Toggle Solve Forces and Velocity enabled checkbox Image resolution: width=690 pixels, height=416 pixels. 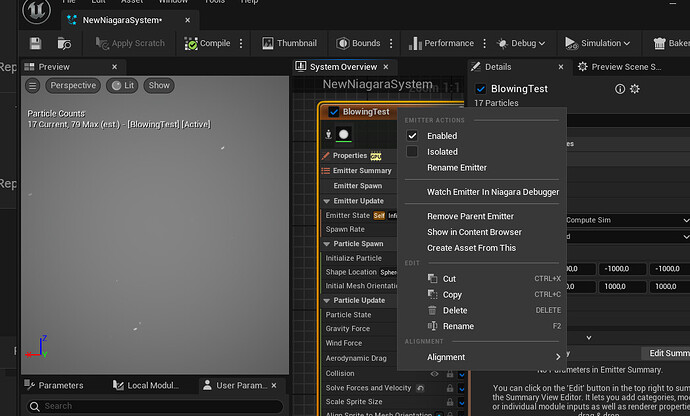coord(462,389)
